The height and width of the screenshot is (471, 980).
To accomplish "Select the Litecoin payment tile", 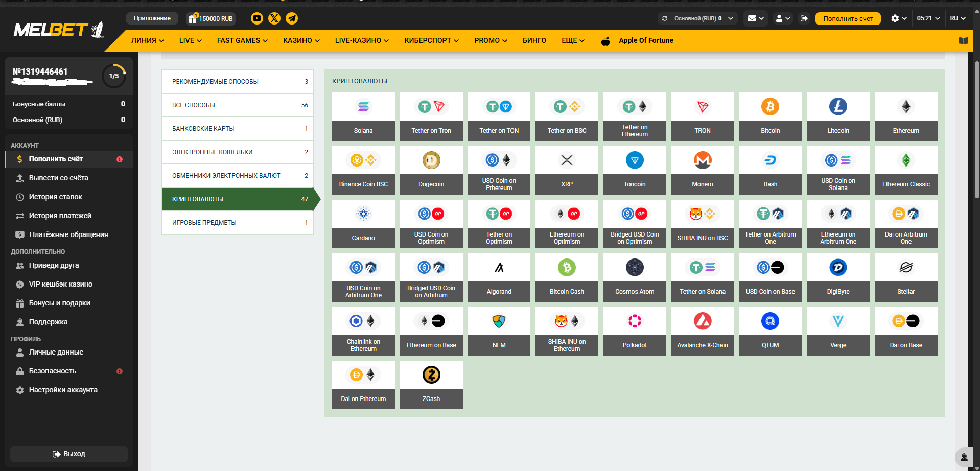I will tap(838, 116).
